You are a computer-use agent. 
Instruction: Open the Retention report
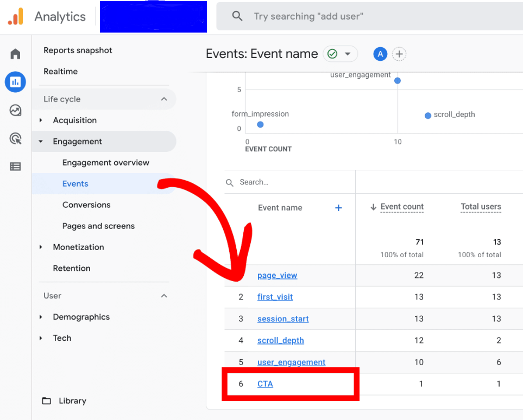[72, 268]
